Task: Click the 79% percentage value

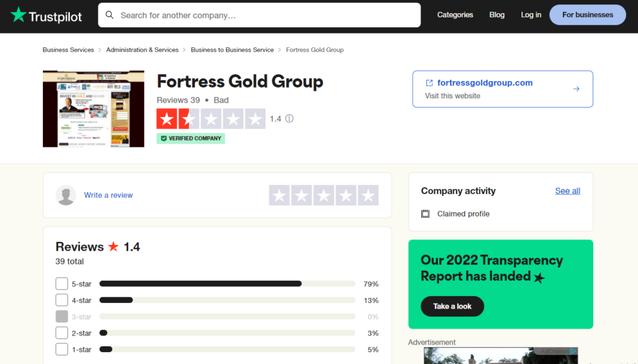Action: [371, 284]
